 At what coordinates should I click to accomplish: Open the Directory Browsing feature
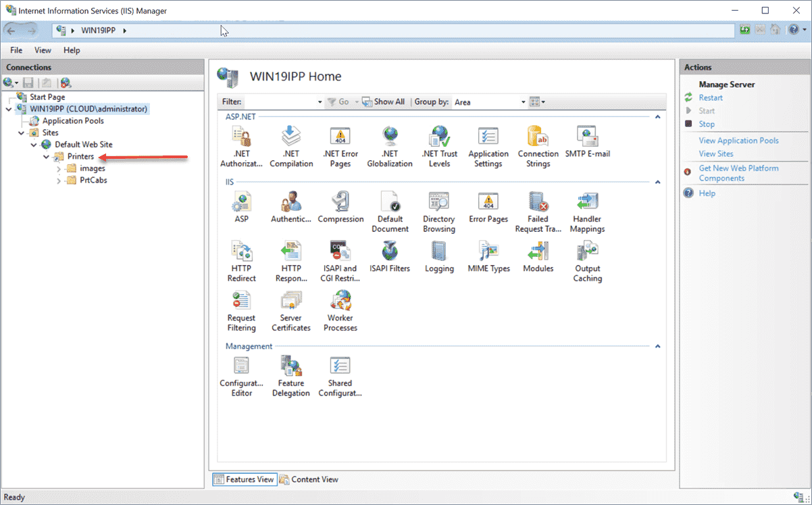point(439,206)
